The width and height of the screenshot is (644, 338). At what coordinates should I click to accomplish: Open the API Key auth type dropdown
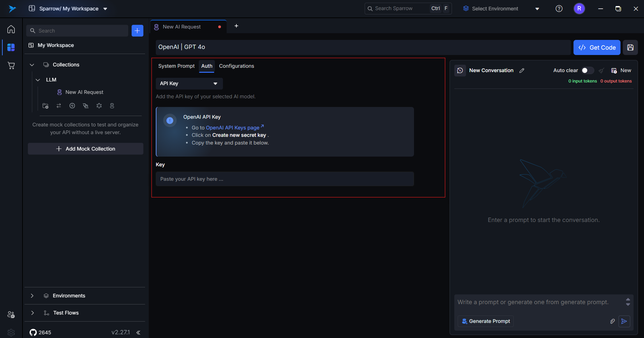tap(189, 83)
